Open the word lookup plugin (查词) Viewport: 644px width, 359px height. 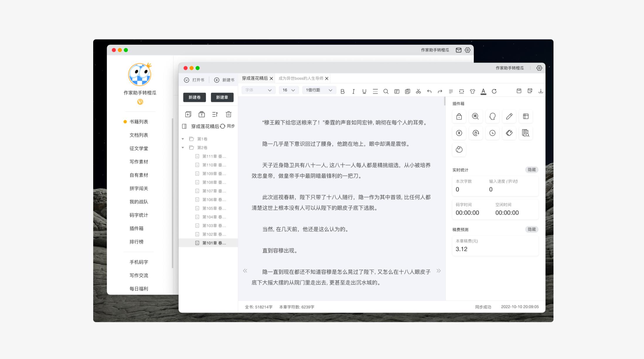pyautogui.click(x=476, y=116)
